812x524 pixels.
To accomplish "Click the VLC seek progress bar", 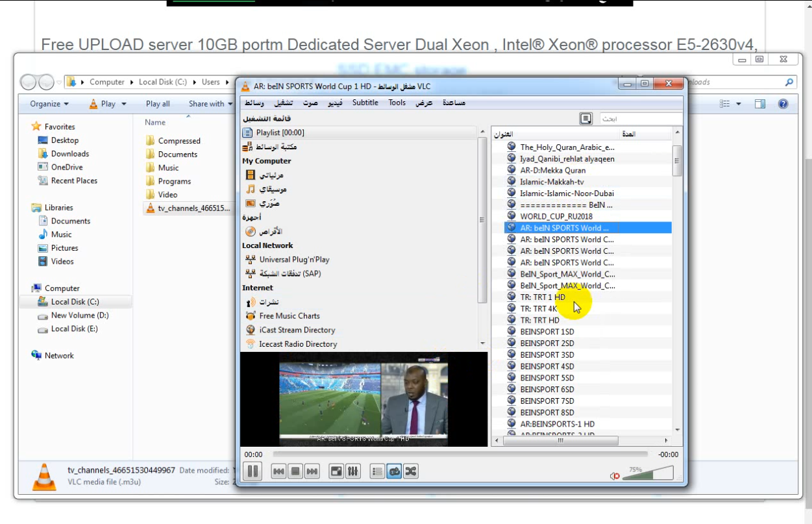I will (460, 455).
